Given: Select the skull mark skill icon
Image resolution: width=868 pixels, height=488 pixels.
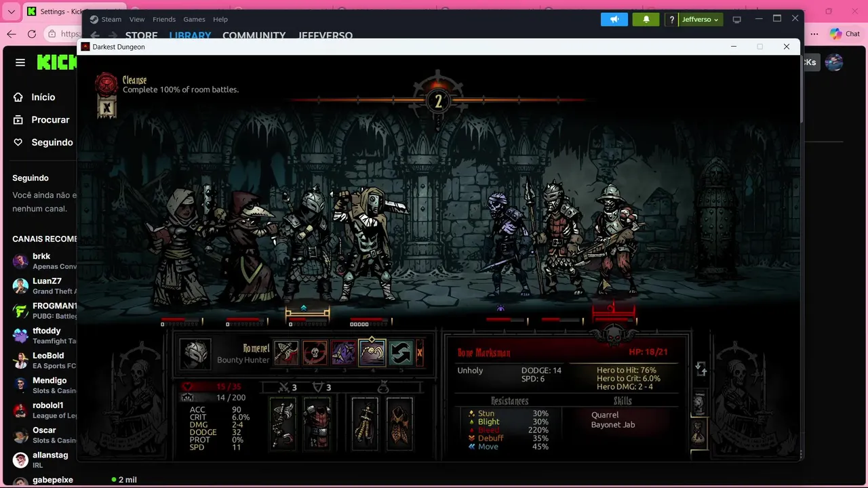Looking at the screenshot, I should [315, 353].
